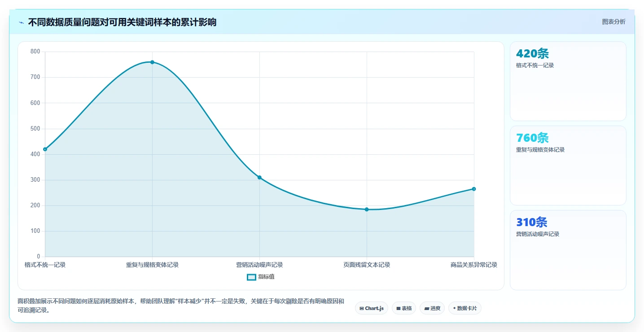644x332 pixels.
Task: Click the 200 y-axis tick label
Action: click(35, 205)
